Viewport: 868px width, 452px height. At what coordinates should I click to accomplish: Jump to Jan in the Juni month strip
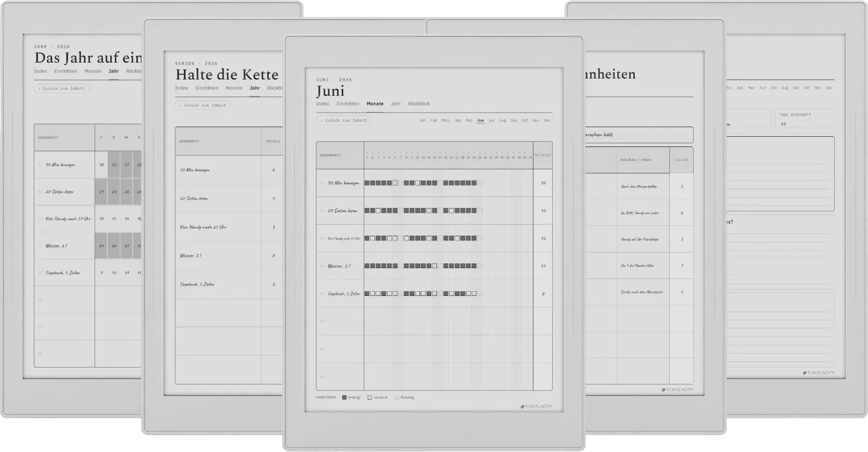(x=423, y=121)
